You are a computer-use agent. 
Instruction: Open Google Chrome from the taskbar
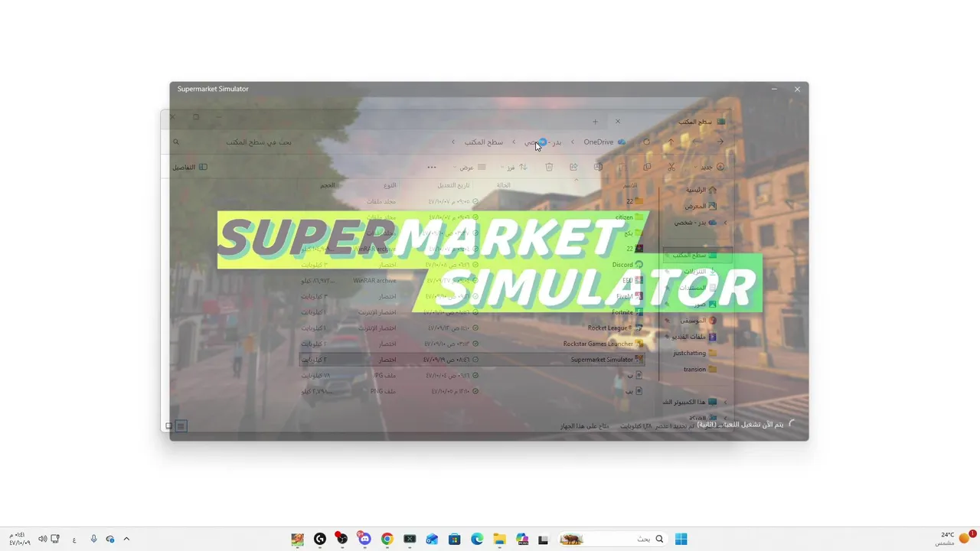pyautogui.click(x=387, y=539)
